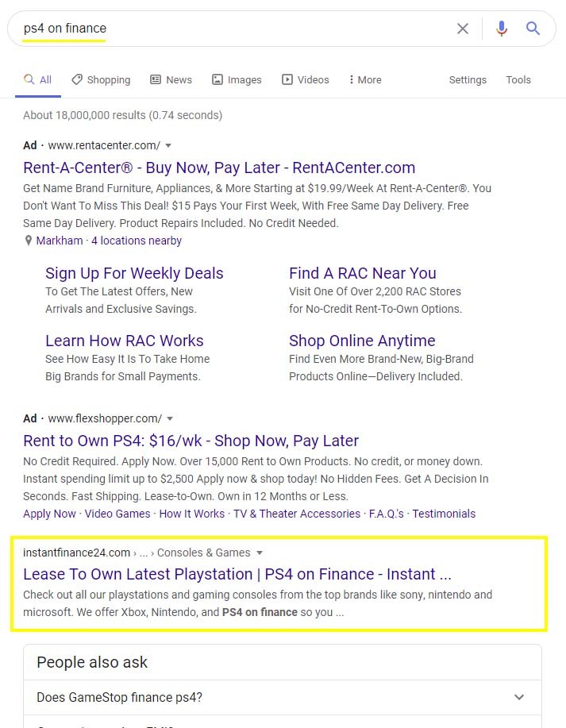Open the Images tab
Screen dimensions: 566x728
(x=237, y=79)
